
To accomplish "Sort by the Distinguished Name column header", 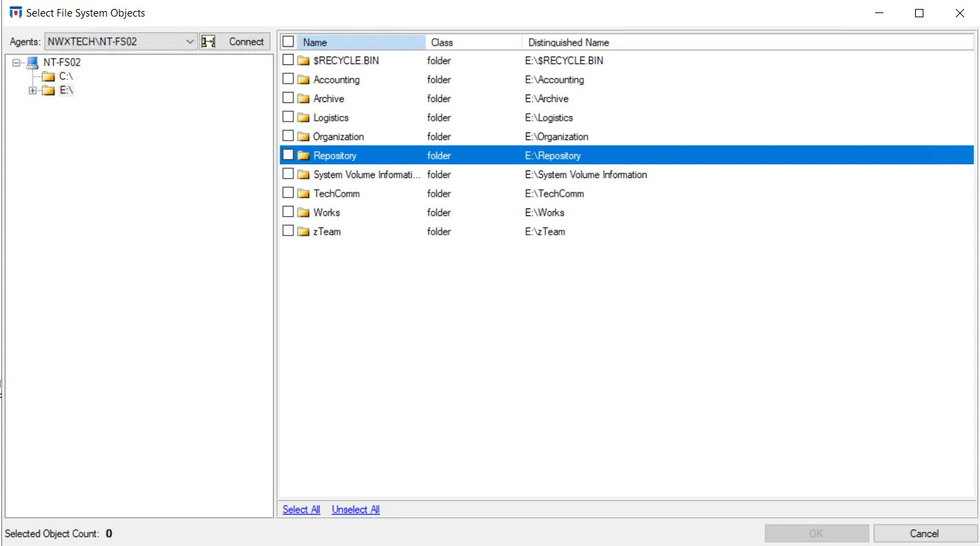I will tap(747, 42).
